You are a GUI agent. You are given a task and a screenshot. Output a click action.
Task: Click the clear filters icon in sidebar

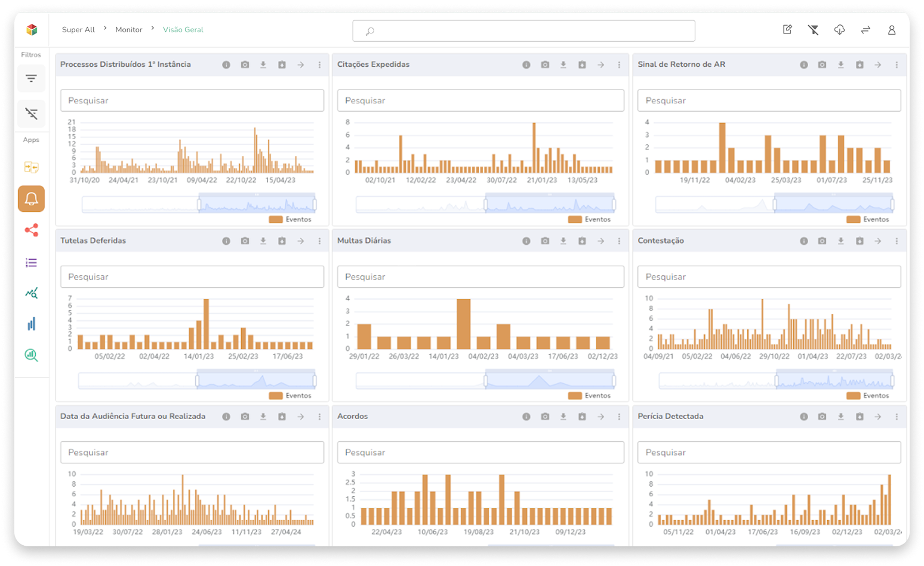(31, 113)
